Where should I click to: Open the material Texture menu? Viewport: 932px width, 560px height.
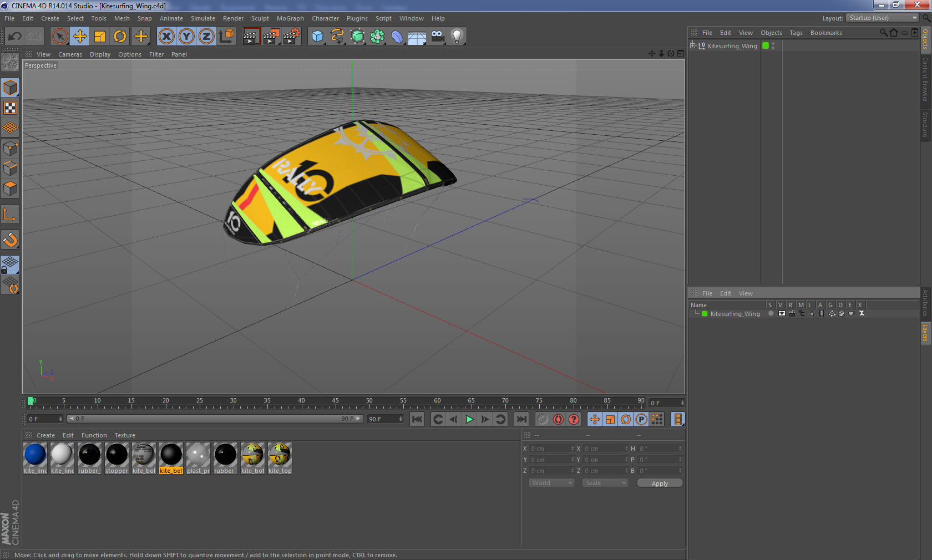coord(125,435)
